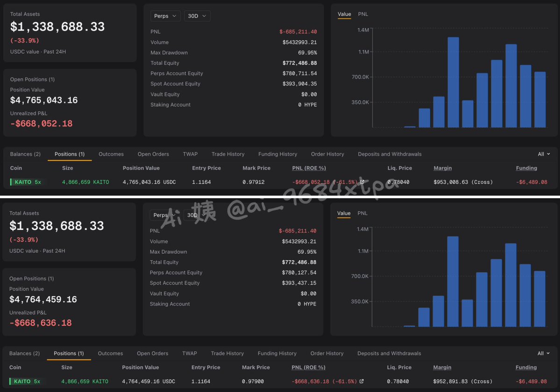This screenshot has width=560, height=392.
Task: Click the lower KAITO 5x coin link
Action: (x=27, y=381)
